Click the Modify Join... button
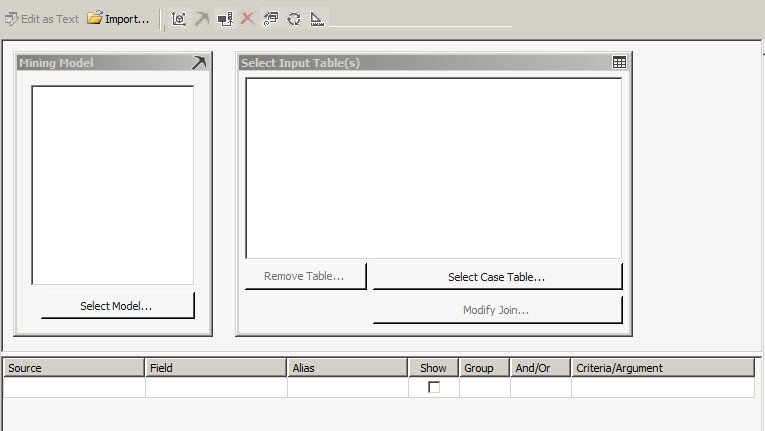Viewport: 765px width, 431px height. coord(497,310)
